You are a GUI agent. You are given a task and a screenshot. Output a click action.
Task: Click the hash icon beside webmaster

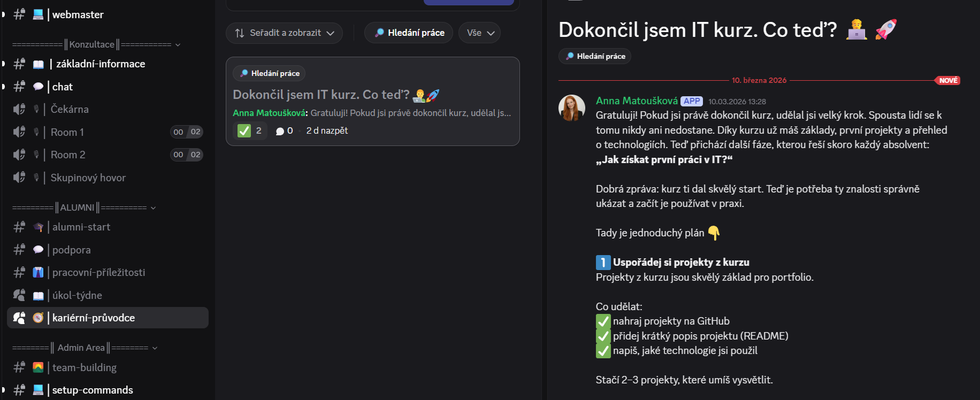click(x=19, y=14)
